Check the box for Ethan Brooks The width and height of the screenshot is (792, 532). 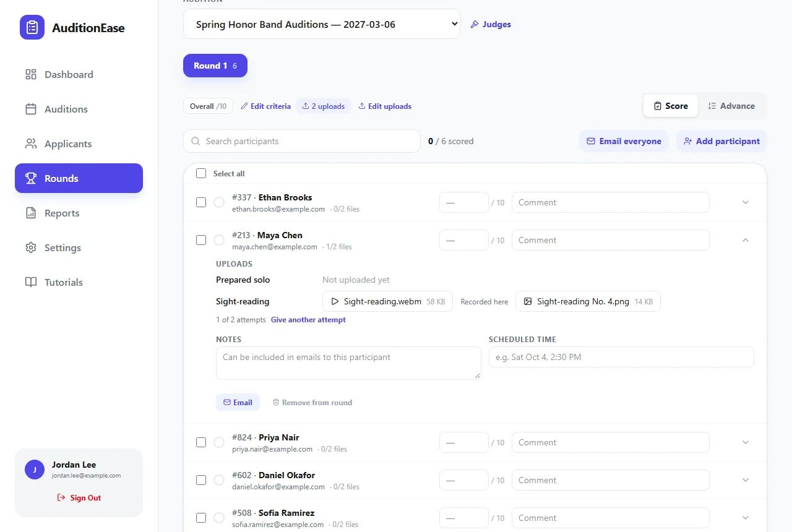(201, 202)
